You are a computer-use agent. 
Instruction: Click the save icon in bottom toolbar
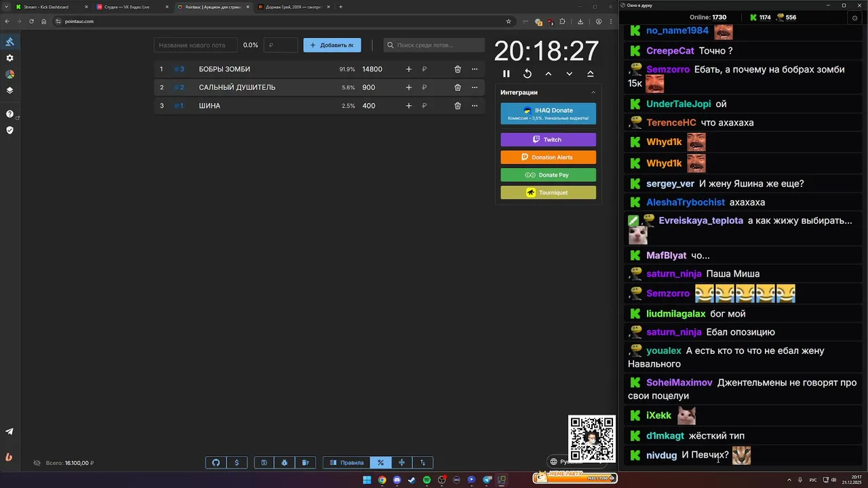pos(264,463)
